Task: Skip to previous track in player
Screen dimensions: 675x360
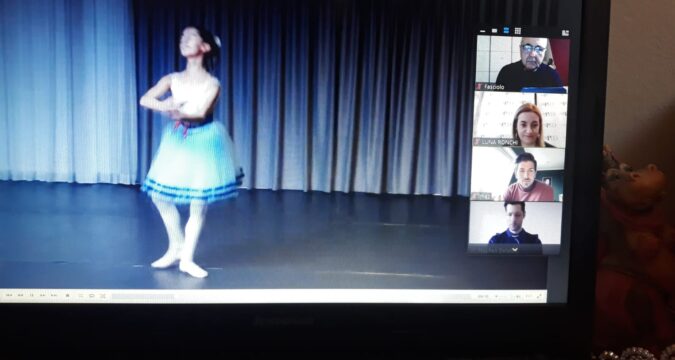Action: 9,295
